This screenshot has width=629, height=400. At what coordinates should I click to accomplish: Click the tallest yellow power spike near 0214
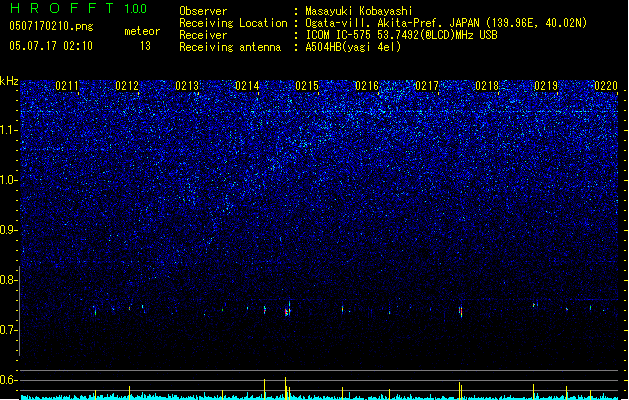tap(286, 388)
